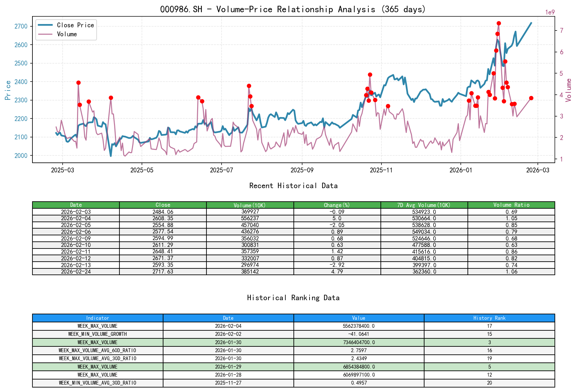Open the Date column dropdown in Recent Historical Data
The width and height of the screenshot is (577, 392).
tap(76, 205)
